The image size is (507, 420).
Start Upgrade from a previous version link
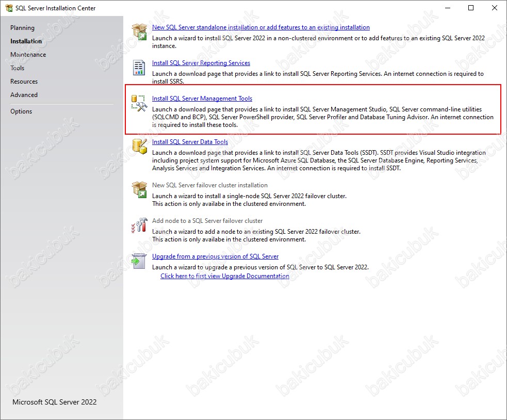coord(216,256)
